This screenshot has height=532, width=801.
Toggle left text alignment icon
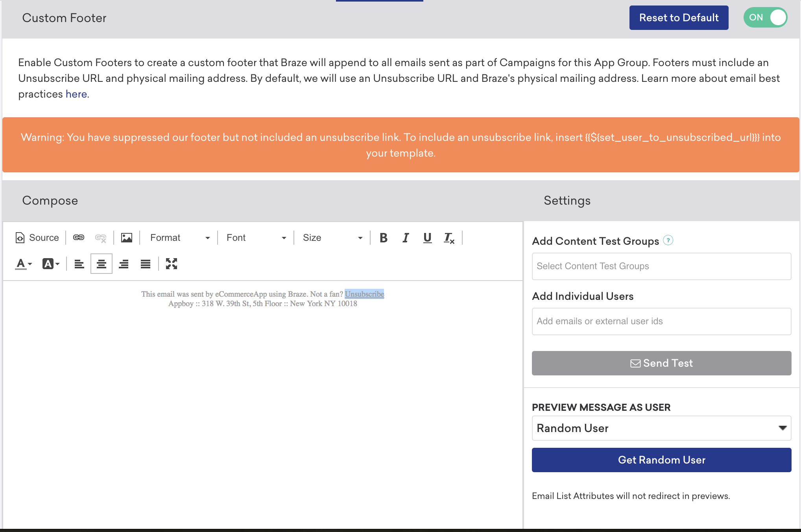[x=79, y=263]
